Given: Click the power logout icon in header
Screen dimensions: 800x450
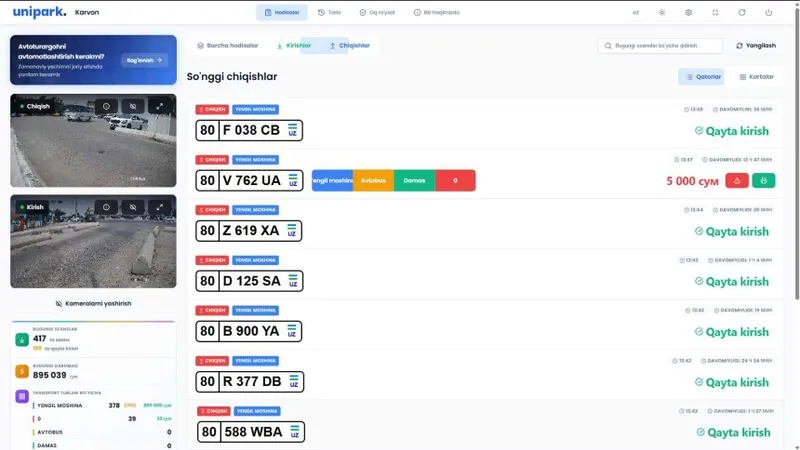Looking at the screenshot, I should tap(768, 12).
